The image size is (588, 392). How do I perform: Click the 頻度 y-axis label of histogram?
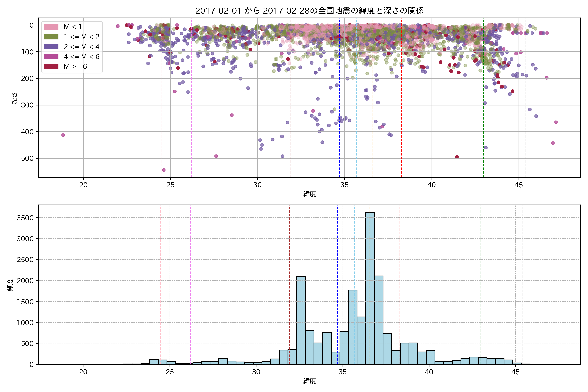tap(10, 285)
